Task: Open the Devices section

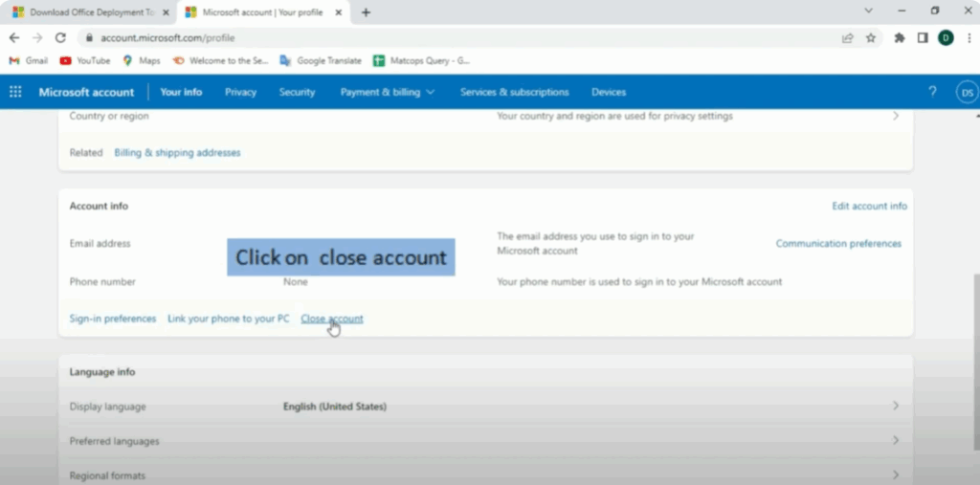Action: click(609, 92)
